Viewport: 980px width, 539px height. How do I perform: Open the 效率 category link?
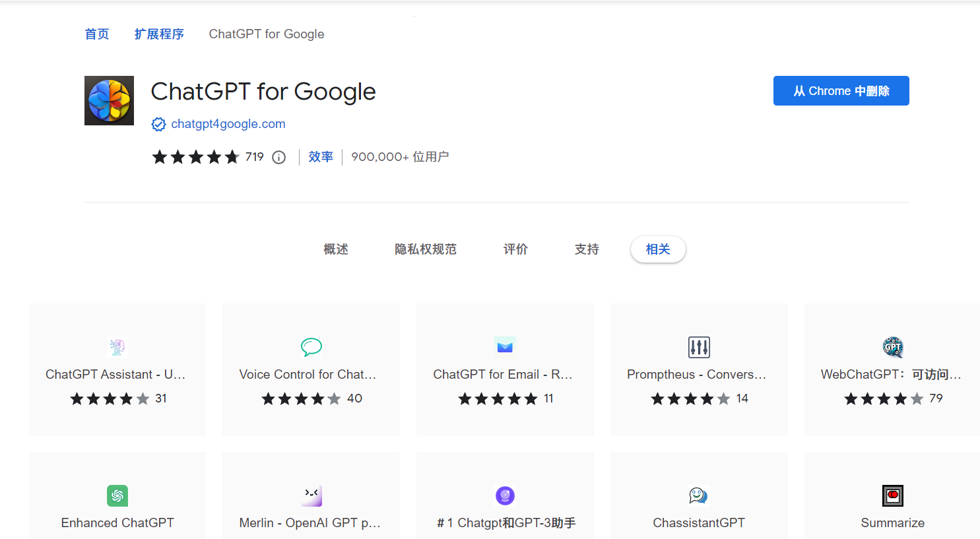click(x=321, y=157)
